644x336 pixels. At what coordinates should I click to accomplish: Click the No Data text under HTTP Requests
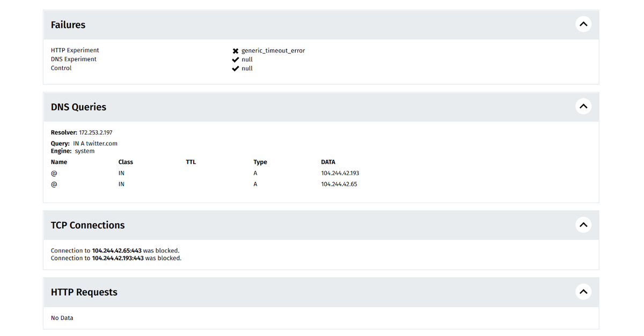62,318
